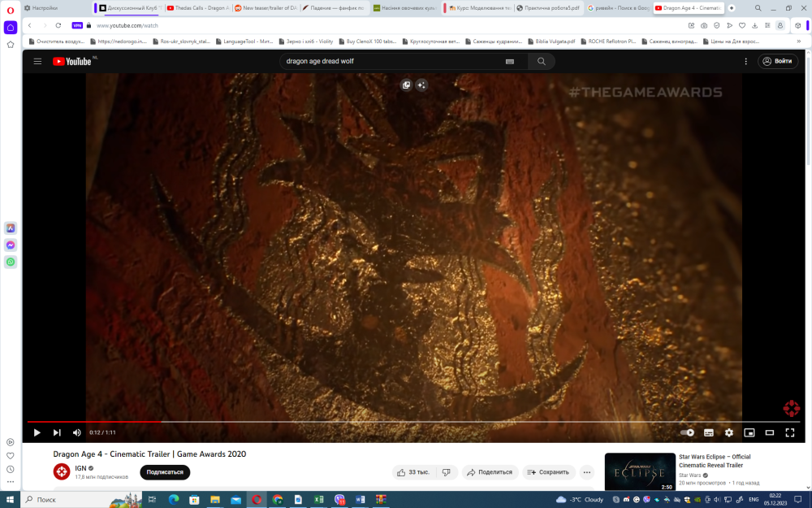812x508 pixels.
Task: Toggle theater mode view
Action: click(x=769, y=432)
